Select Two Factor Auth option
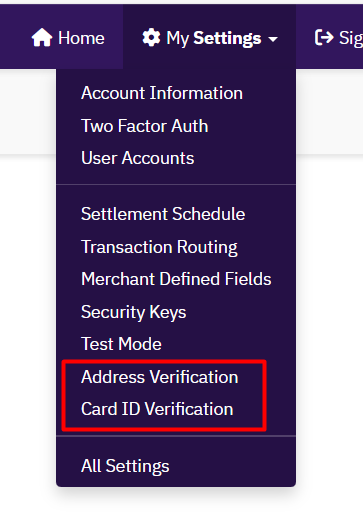The image size is (363, 516). tap(145, 126)
